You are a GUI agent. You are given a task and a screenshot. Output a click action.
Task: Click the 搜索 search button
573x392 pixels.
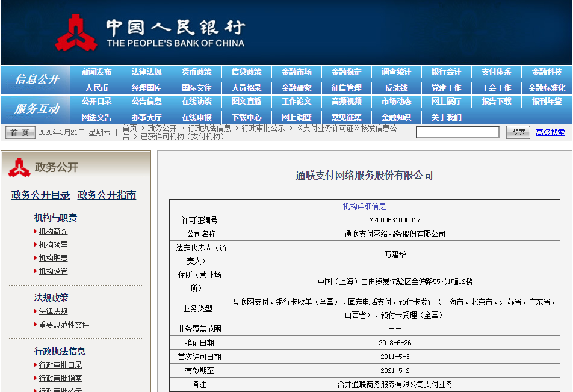(x=518, y=132)
